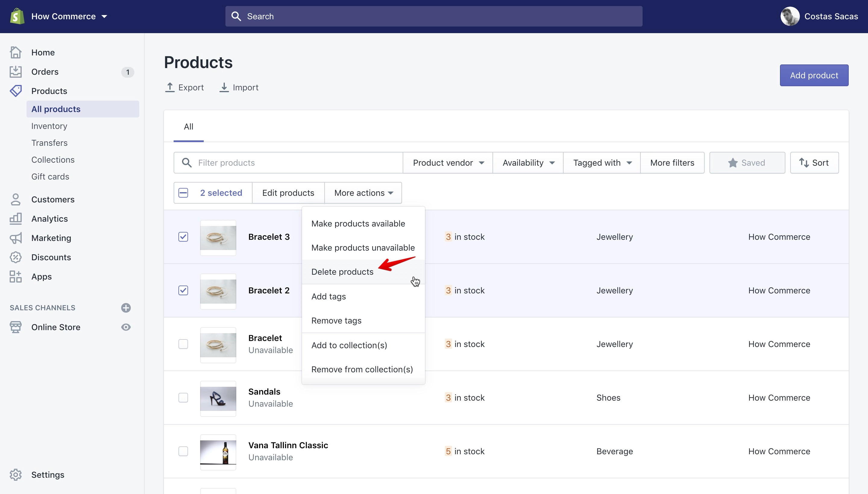Choose Make products unavailable
This screenshot has height=494, width=868.
[363, 248]
